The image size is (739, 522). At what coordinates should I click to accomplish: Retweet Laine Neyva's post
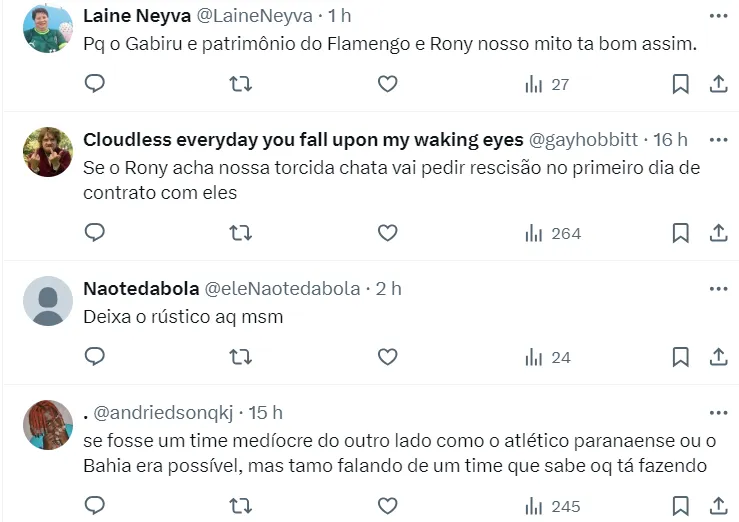click(x=241, y=85)
